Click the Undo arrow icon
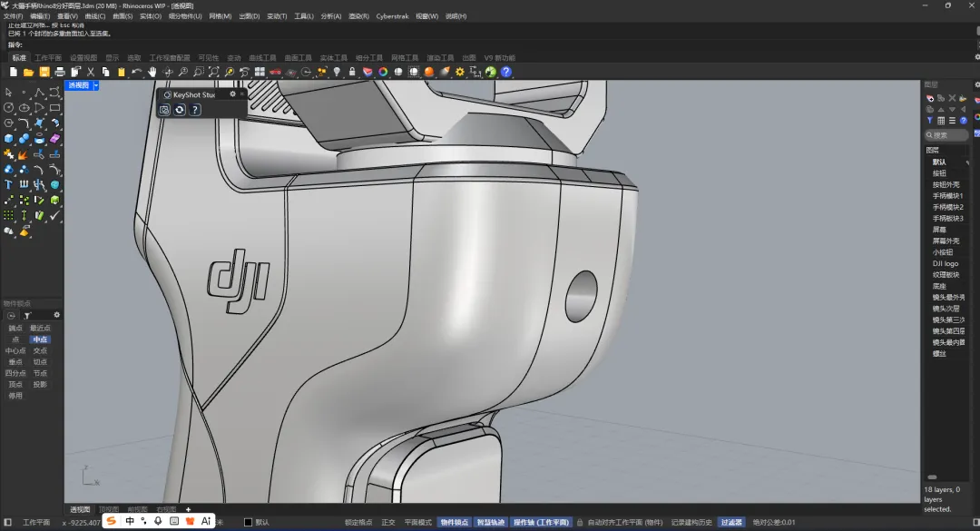The image size is (980, 531). pos(137,72)
